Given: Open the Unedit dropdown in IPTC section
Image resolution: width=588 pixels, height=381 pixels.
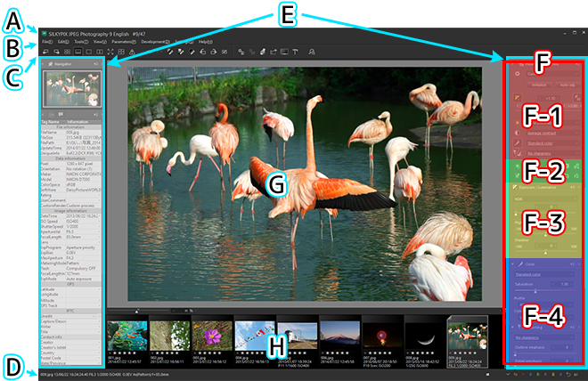Looking at the screenshot, I should click(x=69, y=316).
